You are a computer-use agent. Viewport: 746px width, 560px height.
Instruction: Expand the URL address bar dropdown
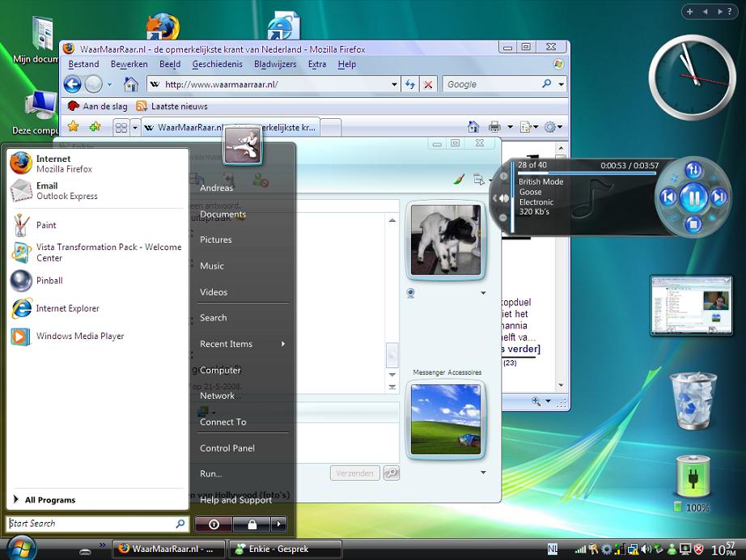[394, 84]
